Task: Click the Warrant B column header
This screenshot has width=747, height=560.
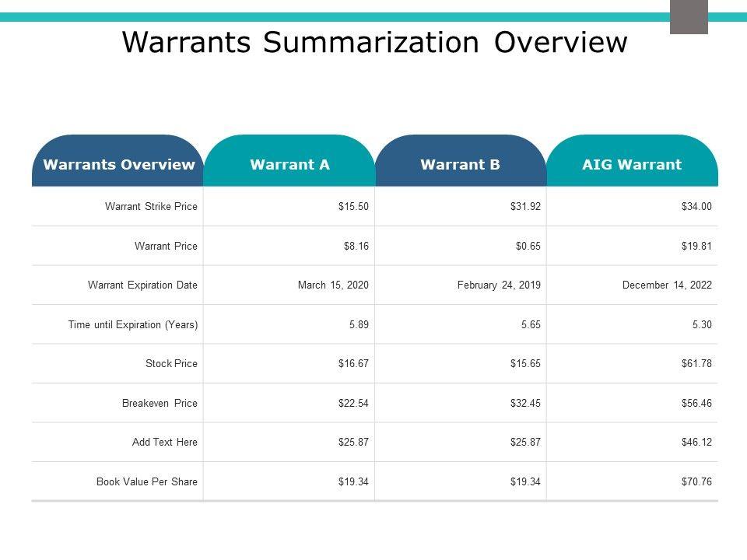Action: (x=460, y=164)
